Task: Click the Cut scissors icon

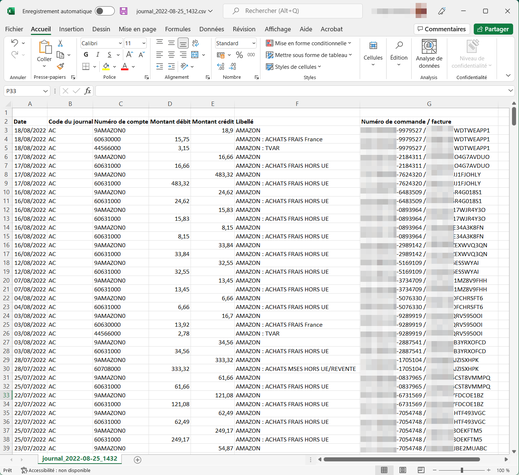Action: pyautogui.click(x=60, y=43)
